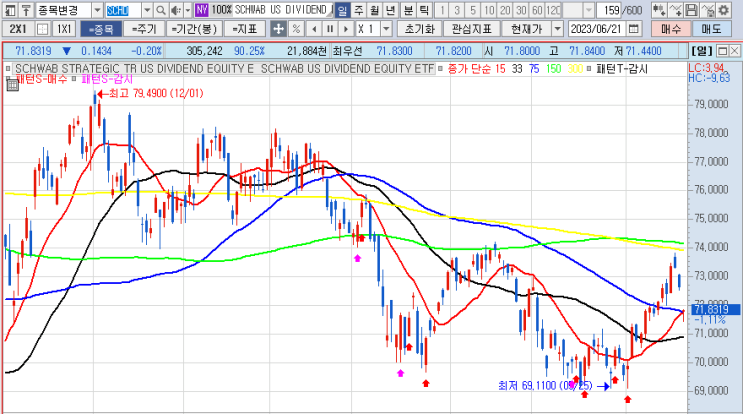Select the 주 weekly period tab
The height and width of the screenshot is (414, 743).
[x=359, y=10]
